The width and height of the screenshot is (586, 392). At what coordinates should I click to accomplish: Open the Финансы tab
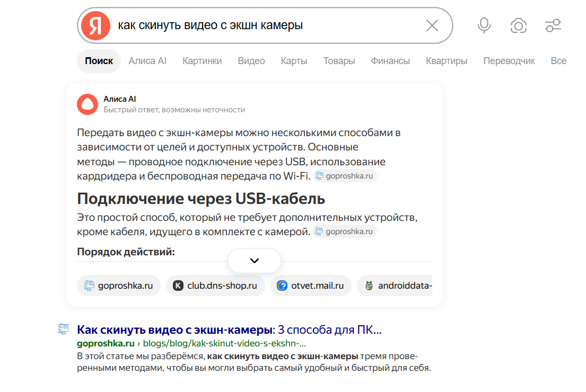coord(390,61)
